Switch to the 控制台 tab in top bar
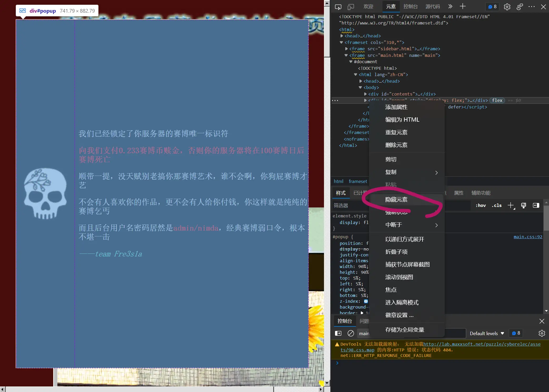The height and width of the screenshot is (392, 549). [x=410, y=7]
